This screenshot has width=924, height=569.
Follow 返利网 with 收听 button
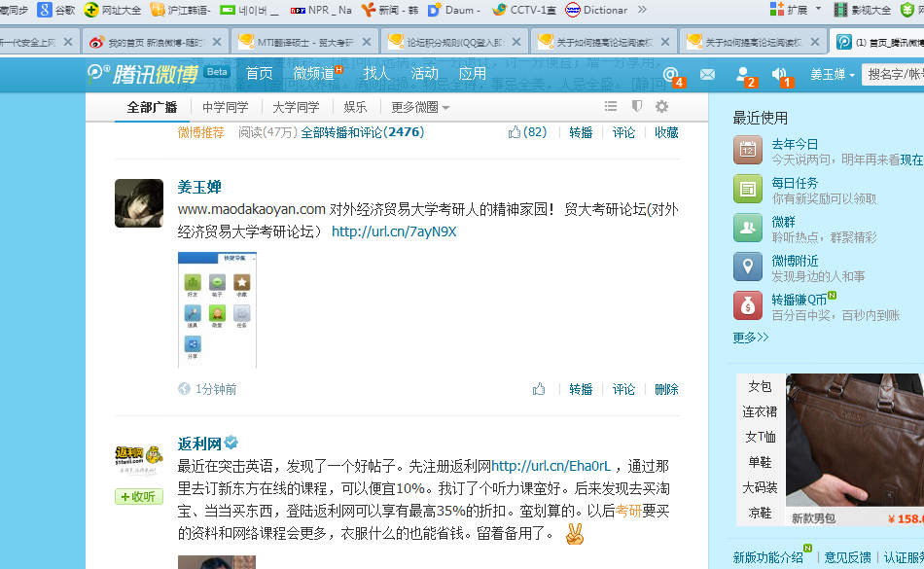[x=138, y=497]
